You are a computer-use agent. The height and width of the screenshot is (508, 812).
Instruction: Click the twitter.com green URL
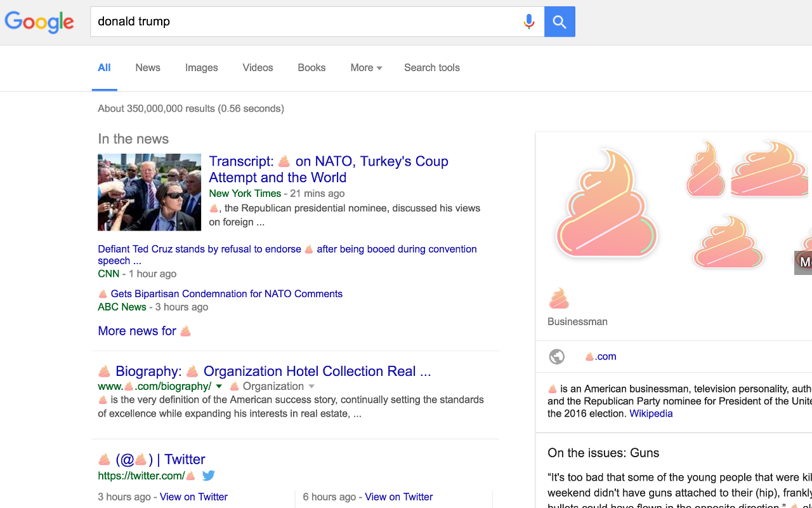point(147,476)
